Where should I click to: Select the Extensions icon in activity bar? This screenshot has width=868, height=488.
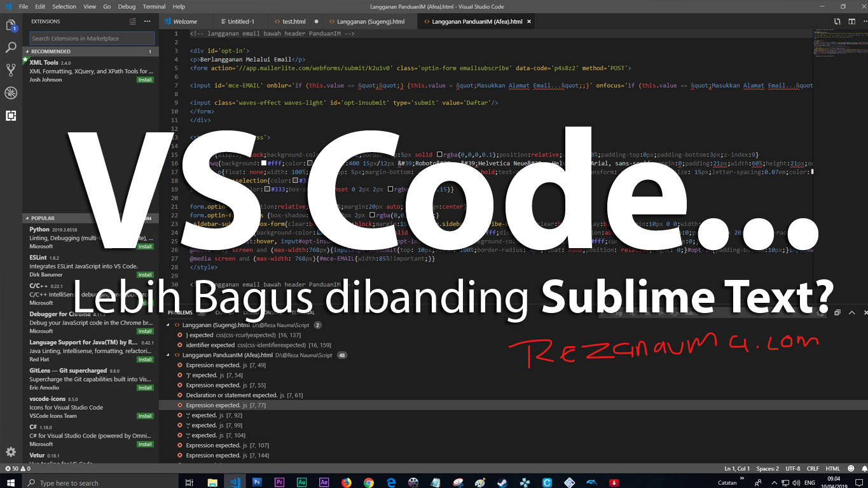pyautogui.click(x=11, y=116)
